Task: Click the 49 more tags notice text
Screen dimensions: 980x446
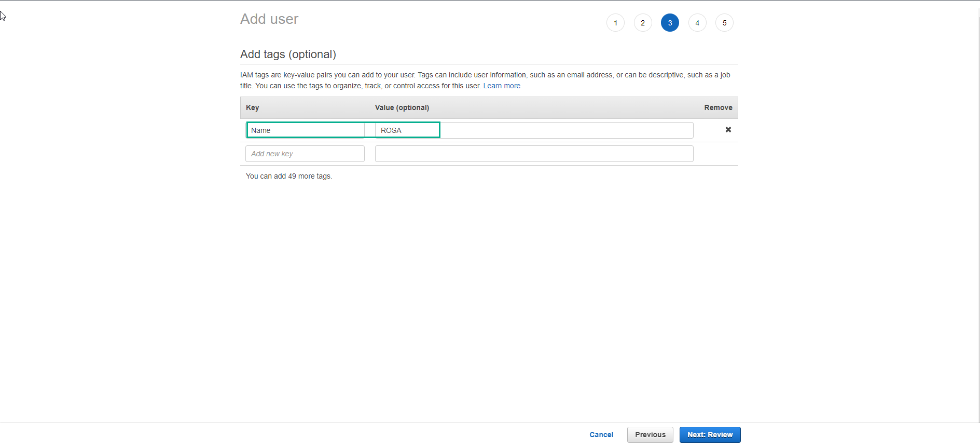Action: click(288, 177)
